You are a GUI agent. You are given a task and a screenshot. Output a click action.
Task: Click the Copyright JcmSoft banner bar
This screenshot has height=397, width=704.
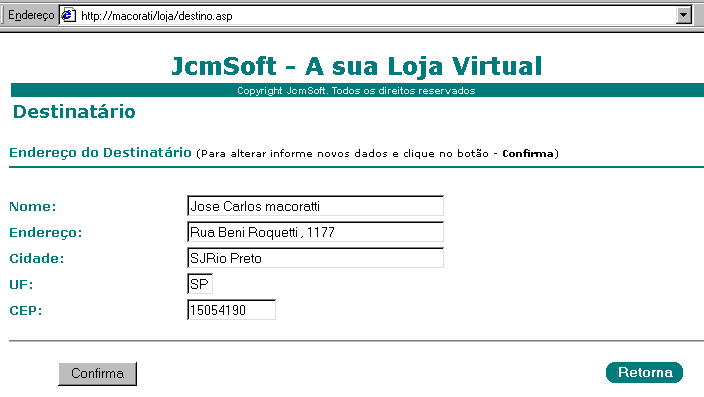click(357, 90)
